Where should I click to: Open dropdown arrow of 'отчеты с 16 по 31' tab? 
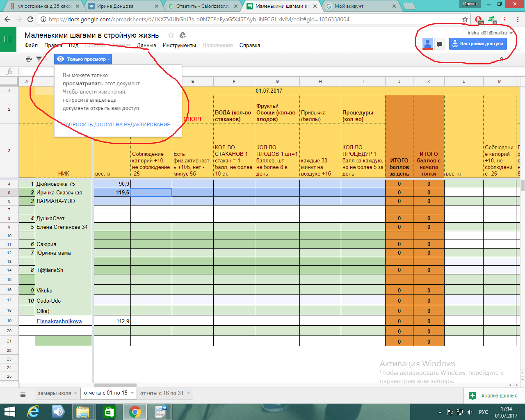[x=189, y=393]
